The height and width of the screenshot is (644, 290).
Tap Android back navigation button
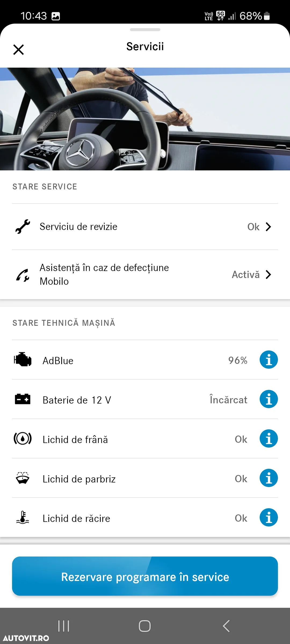click(x=226, y=626)
